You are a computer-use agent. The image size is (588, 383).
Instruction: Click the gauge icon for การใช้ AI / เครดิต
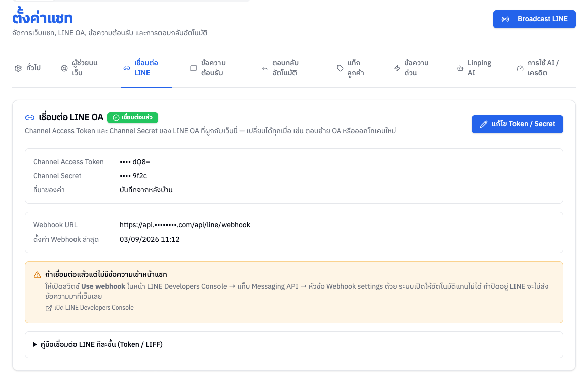coord(520,68)
